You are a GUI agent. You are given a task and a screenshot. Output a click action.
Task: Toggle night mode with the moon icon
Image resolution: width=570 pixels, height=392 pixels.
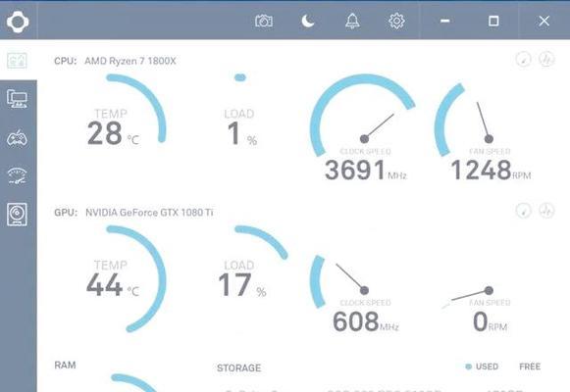point(307,21)
